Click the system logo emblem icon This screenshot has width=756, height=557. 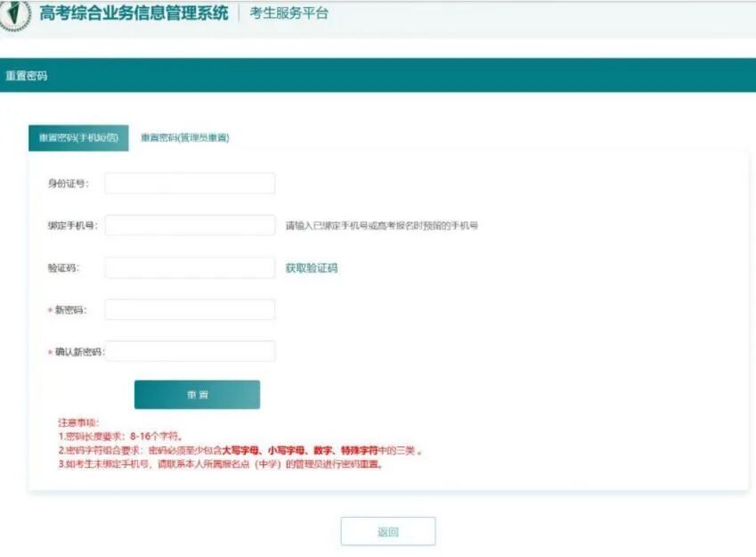click(15, 13)
